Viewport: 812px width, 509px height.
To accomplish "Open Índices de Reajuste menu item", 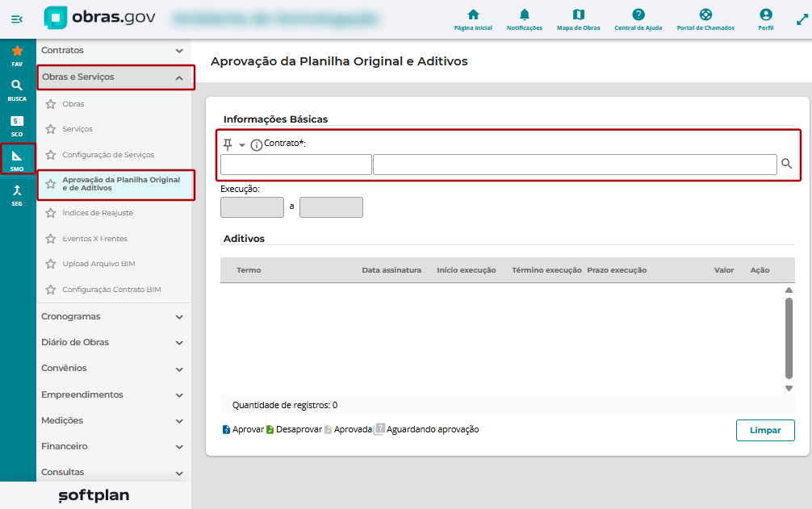I will (98, 213).
